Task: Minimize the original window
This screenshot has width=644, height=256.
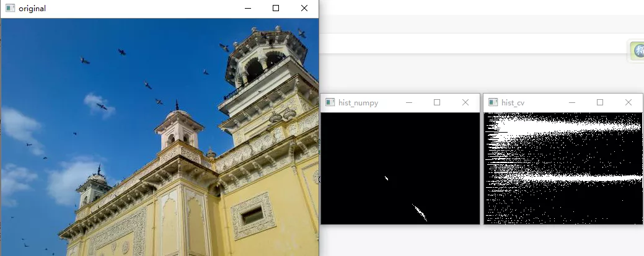Action: (248, 8)
